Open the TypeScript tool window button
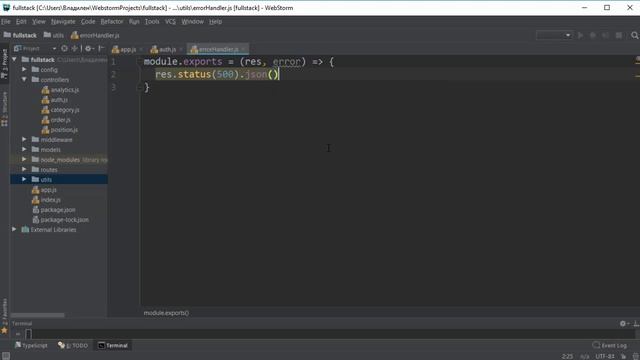This screenshot has height=360, width=640. click(x=31, y=345)
